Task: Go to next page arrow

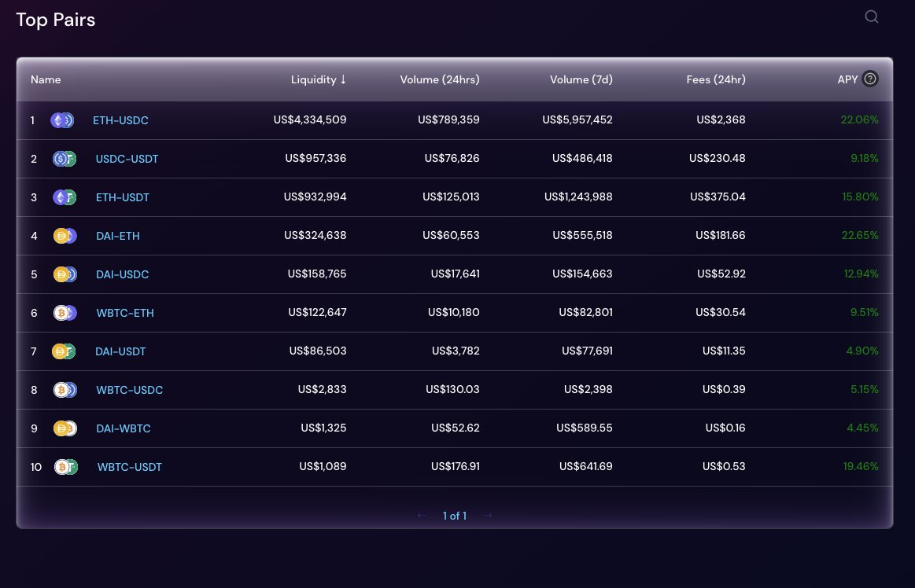Action: (x=487, y=516)
